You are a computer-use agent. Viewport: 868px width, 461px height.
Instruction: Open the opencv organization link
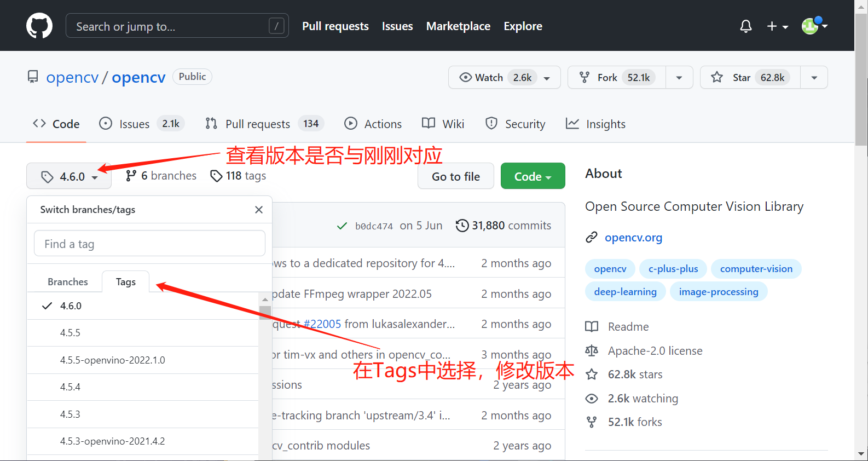pos(72,77)
